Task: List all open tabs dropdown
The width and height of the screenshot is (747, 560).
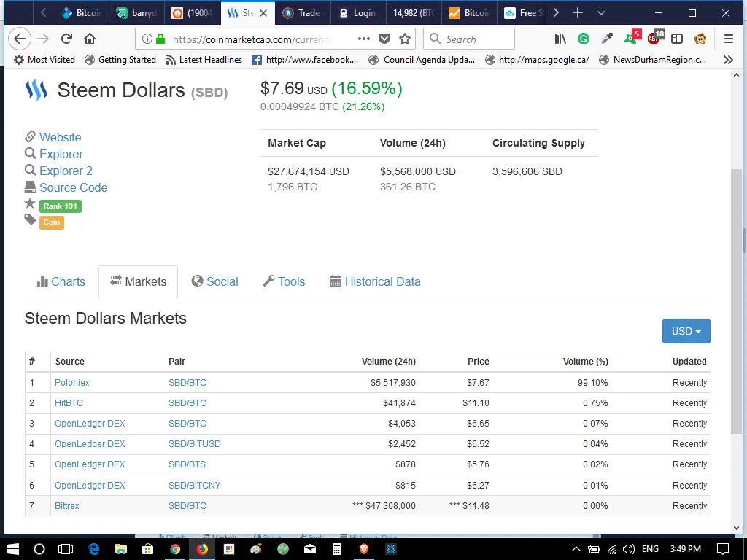Action: (x=601, y=13)
